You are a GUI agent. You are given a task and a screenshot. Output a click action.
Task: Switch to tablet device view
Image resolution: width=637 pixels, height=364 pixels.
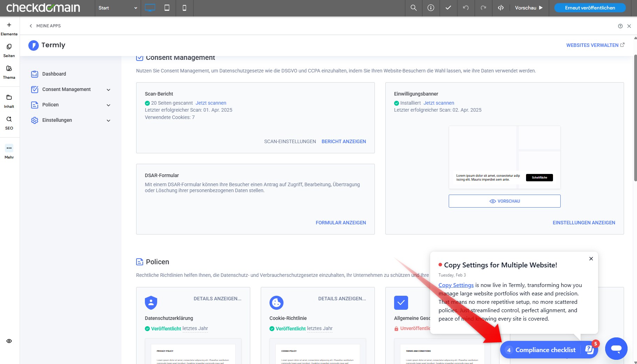167,8
